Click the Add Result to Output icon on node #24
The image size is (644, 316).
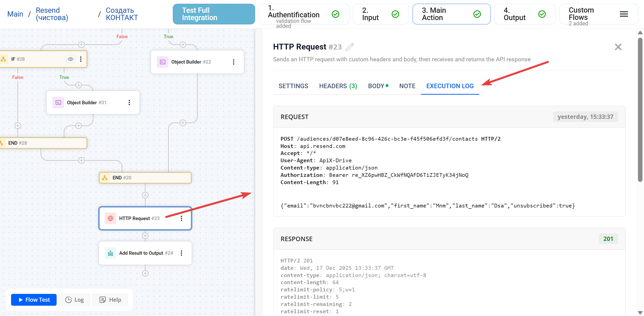(x=110, y=253)
